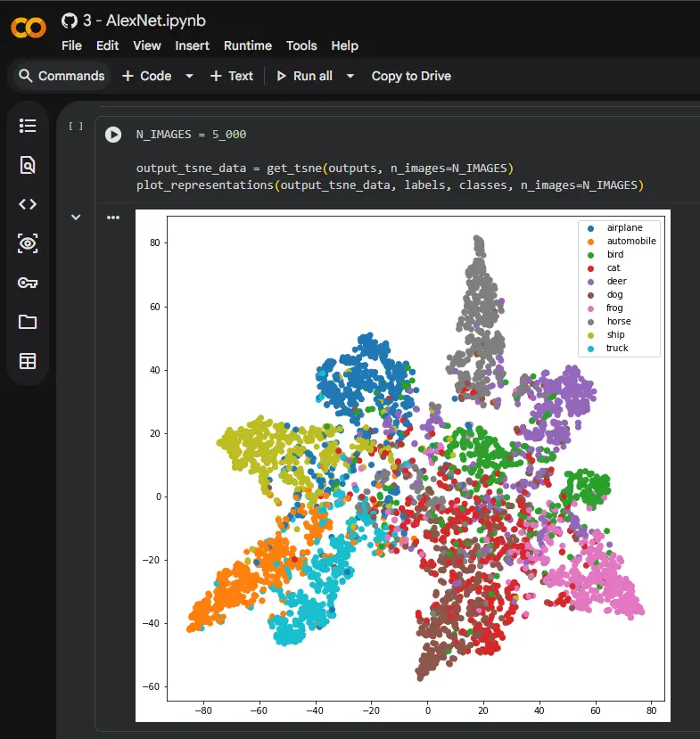
Task: Open the Runtime menu
Action: (248, 45)
